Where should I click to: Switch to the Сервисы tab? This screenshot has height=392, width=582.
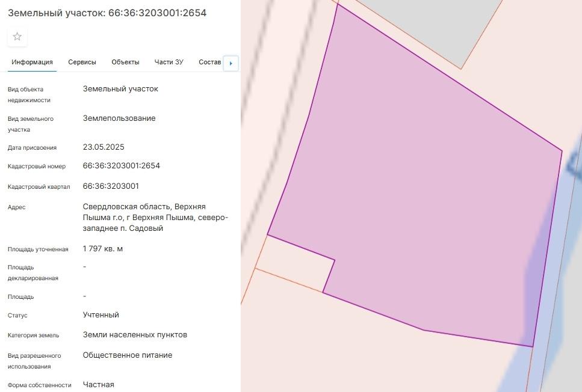pyautogui.click(x=82, y=62)
